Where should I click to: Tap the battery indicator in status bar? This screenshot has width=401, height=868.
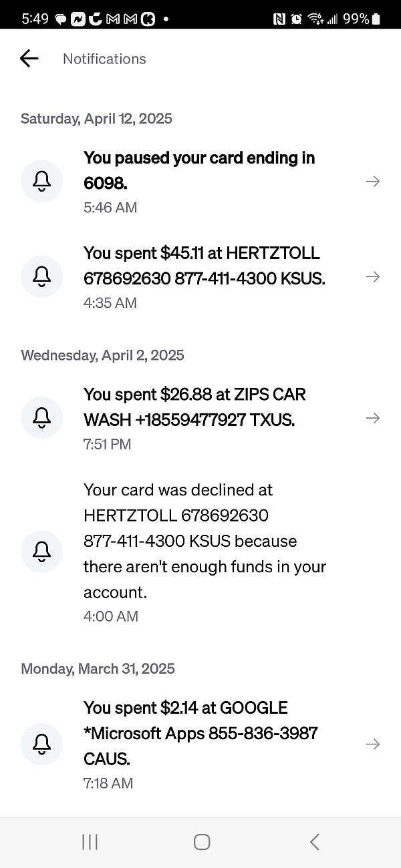point(376,19)
